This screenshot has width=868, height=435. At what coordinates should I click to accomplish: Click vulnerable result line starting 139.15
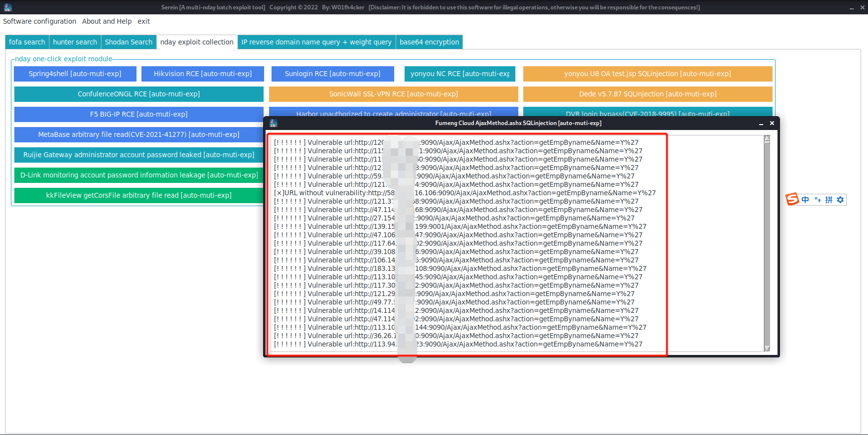460,226
